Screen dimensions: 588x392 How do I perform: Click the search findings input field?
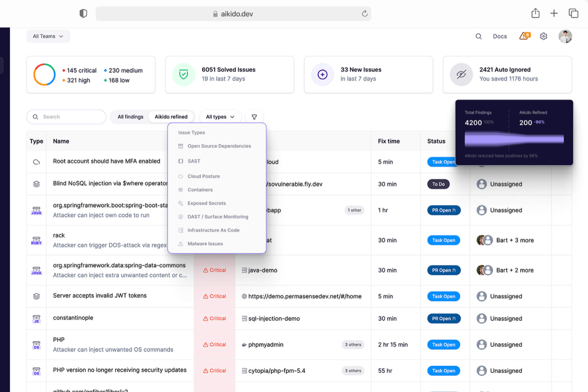tap(66, 116)
